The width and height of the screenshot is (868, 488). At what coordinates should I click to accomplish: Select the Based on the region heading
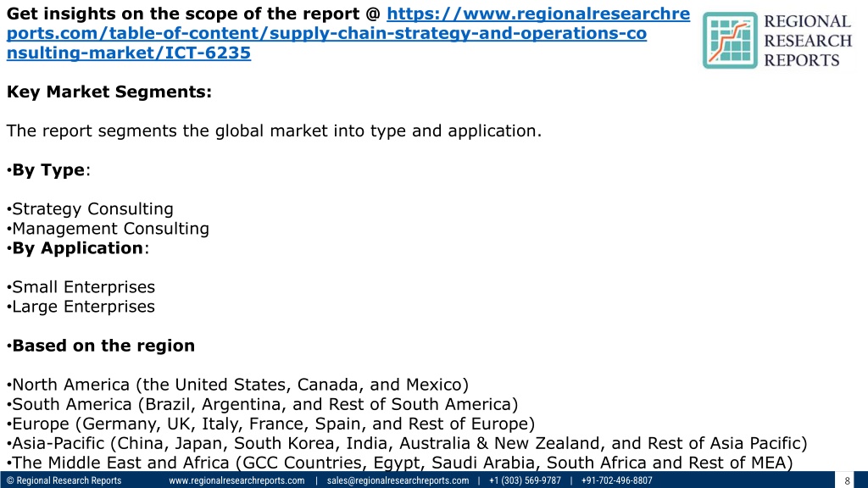[103, 346]
